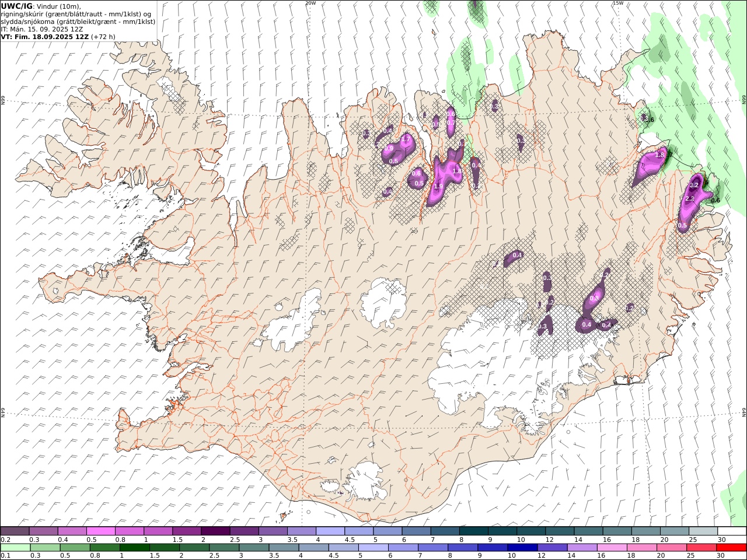Select lower scale pink 16–18 swatch
This screenshot has width=747, height=560.
[x=612, y=548]
